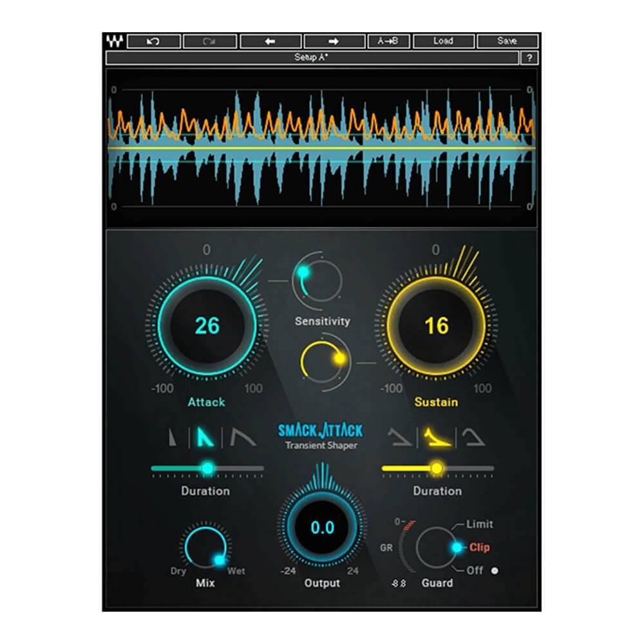Viewport: 644px width, 644px height.
Task: Go to the previous preset arrow
Action: coord(270,41)
